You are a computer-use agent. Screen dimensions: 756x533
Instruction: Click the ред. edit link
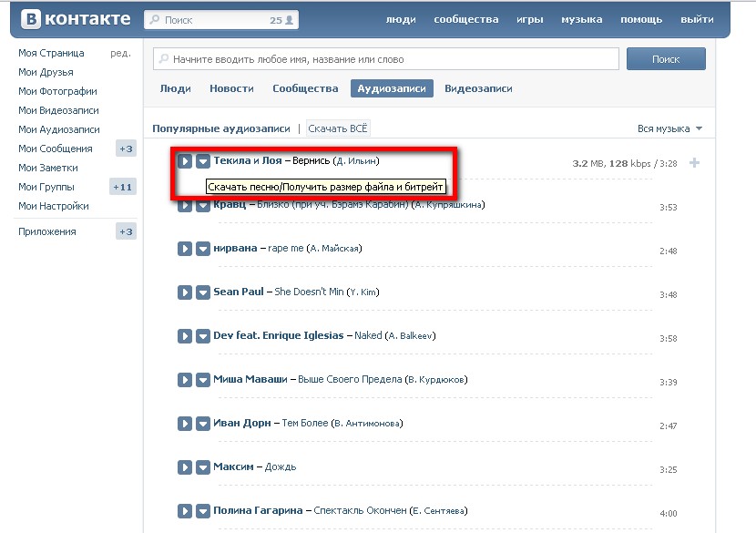[x=120, y=53]
